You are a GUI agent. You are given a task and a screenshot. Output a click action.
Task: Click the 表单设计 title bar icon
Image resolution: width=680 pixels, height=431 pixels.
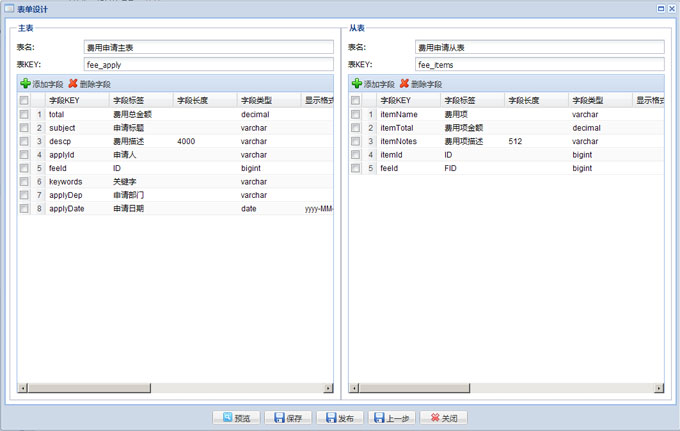9,8
